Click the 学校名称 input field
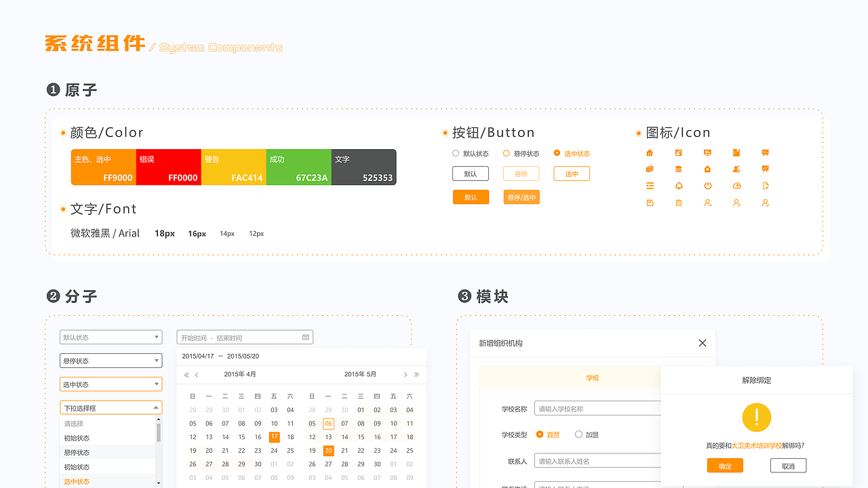Viewport: 868px width, 488px height. click(597, 409)
